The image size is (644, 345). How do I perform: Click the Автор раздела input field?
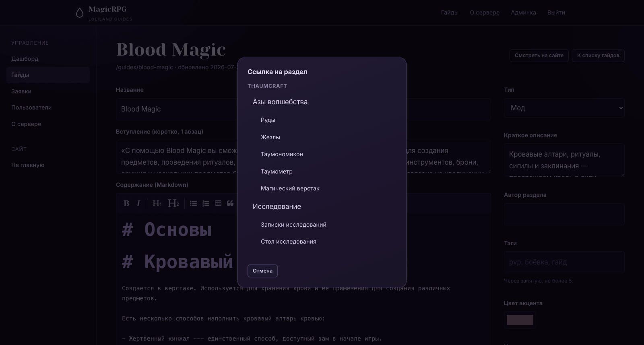point(564,214)
